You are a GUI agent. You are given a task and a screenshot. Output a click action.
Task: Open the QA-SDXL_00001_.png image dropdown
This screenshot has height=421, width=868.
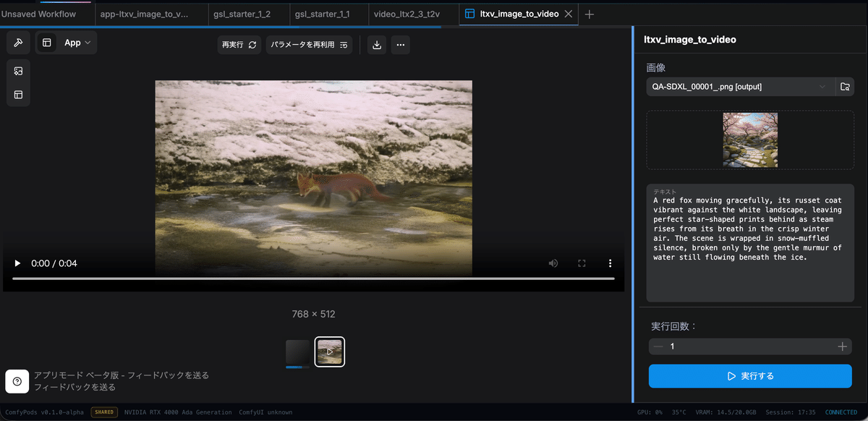[x=739, y=87]
